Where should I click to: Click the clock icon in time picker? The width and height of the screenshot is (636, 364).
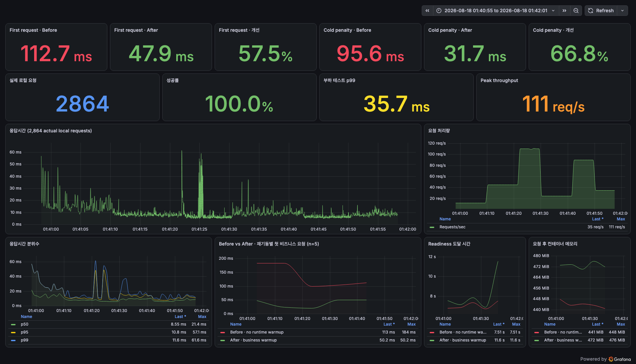click(x=439, y=11)
